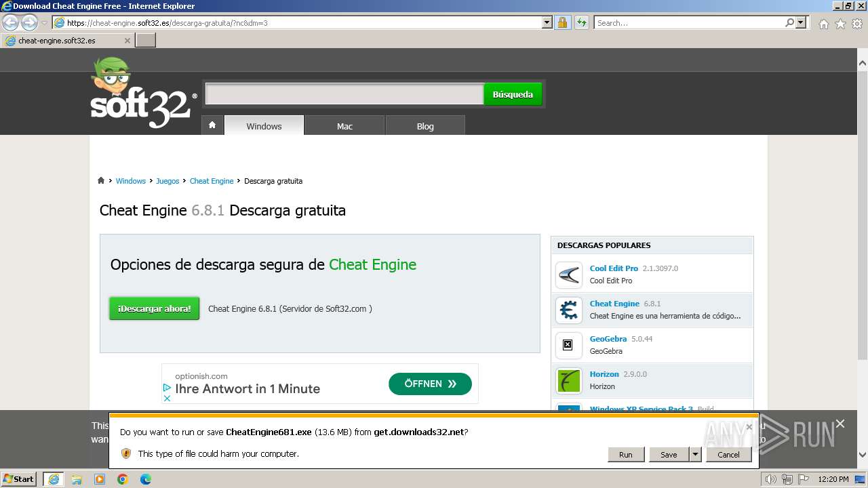This screenshot has width=868, height=488.
Task: Click the breadcrumb home icon
Action: [101, 181]
